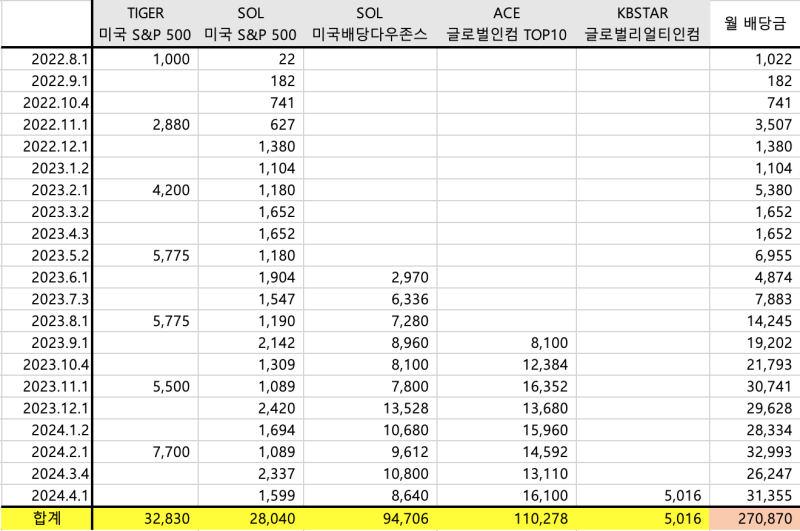
Task: Click the date cell 2023.6.1
Action: [46, 277]
